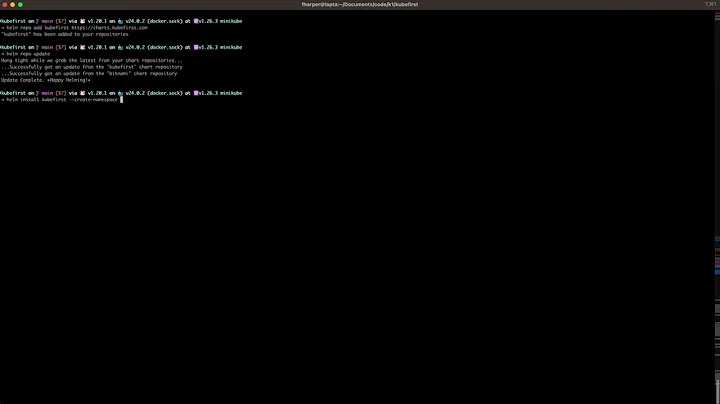
Task: Click "Update Complete. Happy Helming!" line
Action: [x=46, y=80]
